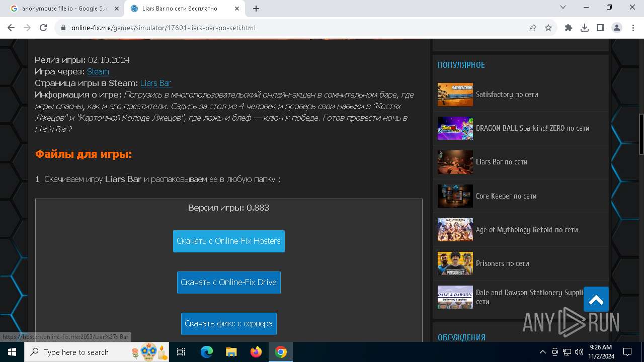Click the Dragon Ball game thumbnail
644x362 pixels.
(x=455, y=128)
